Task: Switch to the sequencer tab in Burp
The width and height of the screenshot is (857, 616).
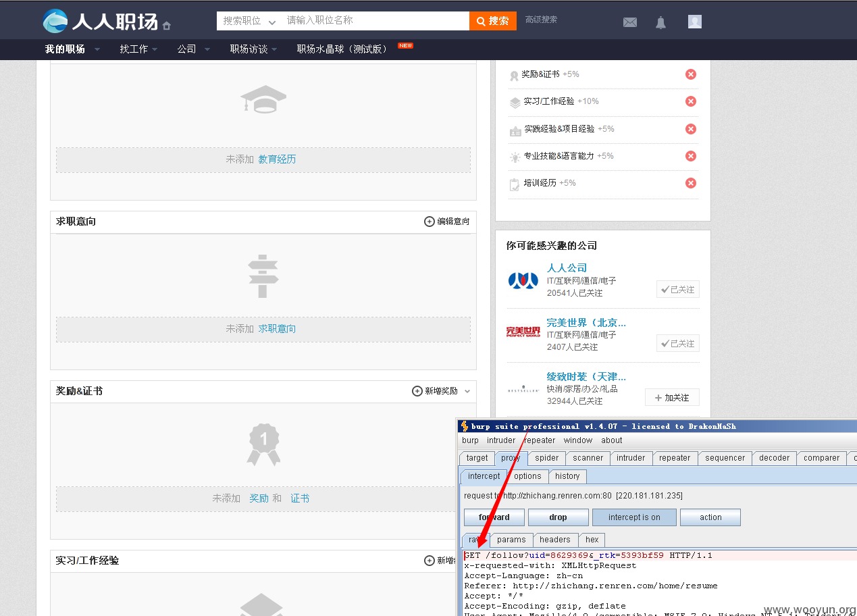Action: (725, 458)
